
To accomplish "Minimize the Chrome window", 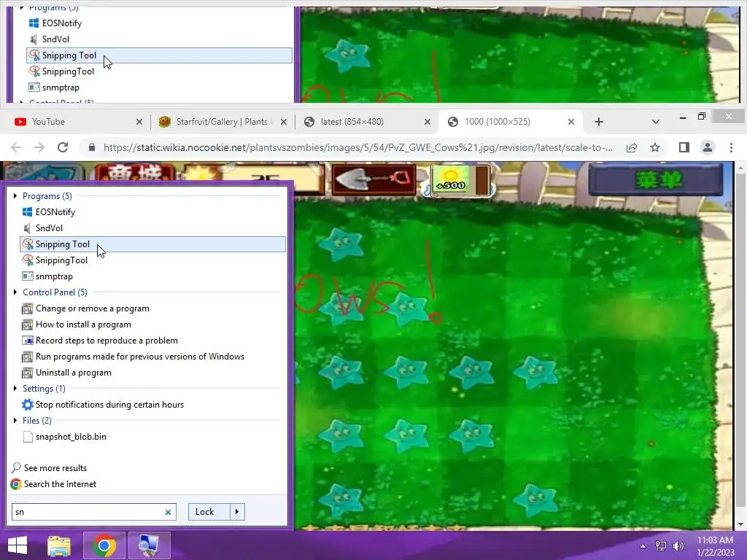I will [682, 117].
